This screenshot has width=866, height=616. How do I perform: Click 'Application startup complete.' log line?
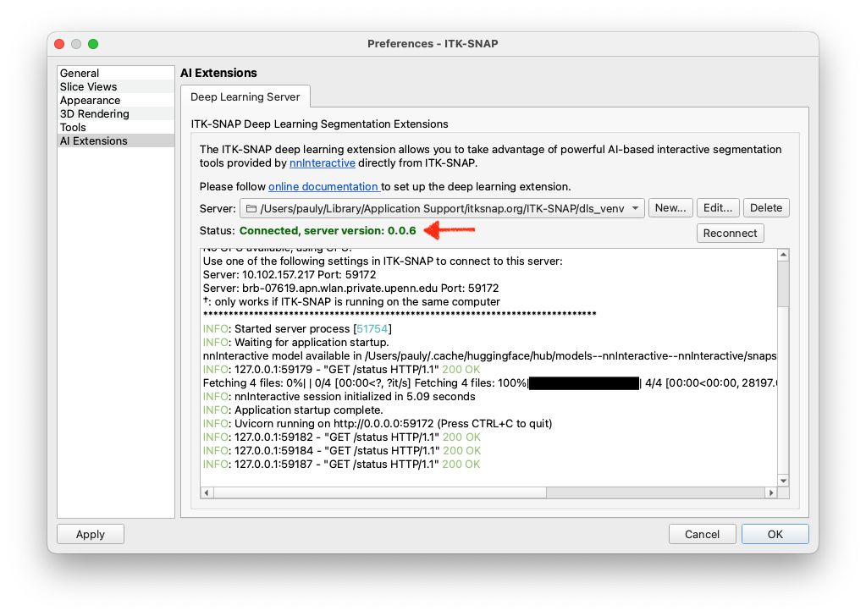point(293,410)
